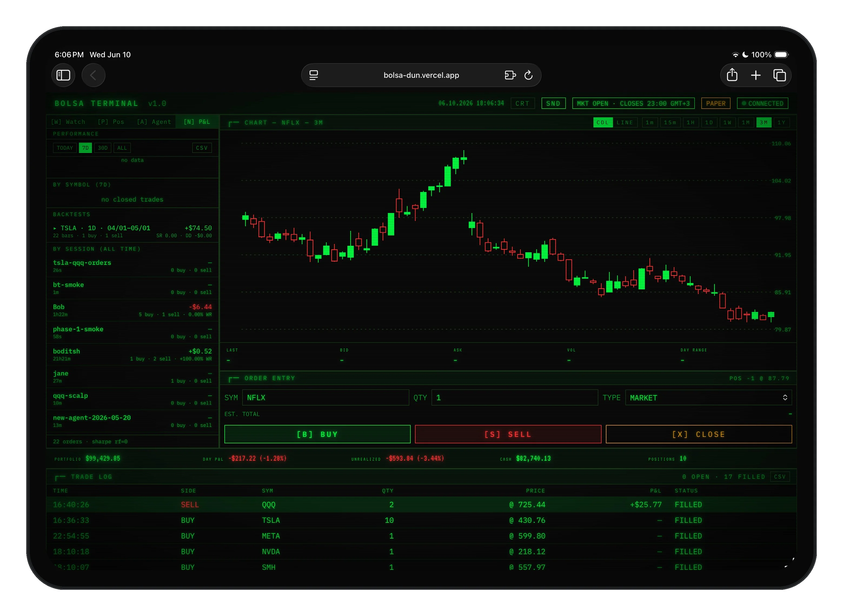The width and height of the screenshot is (843, 616).
Task: Select the QQQ sell trade at 16:40:26
Action: 421,505
